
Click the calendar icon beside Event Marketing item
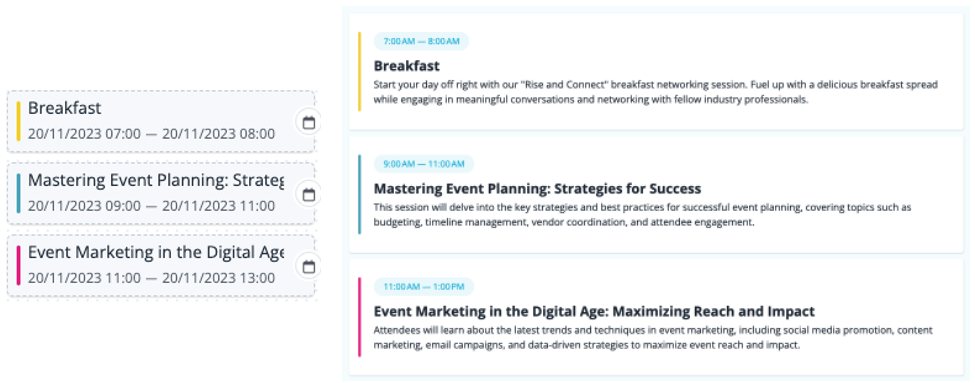(x=309, y=267)
